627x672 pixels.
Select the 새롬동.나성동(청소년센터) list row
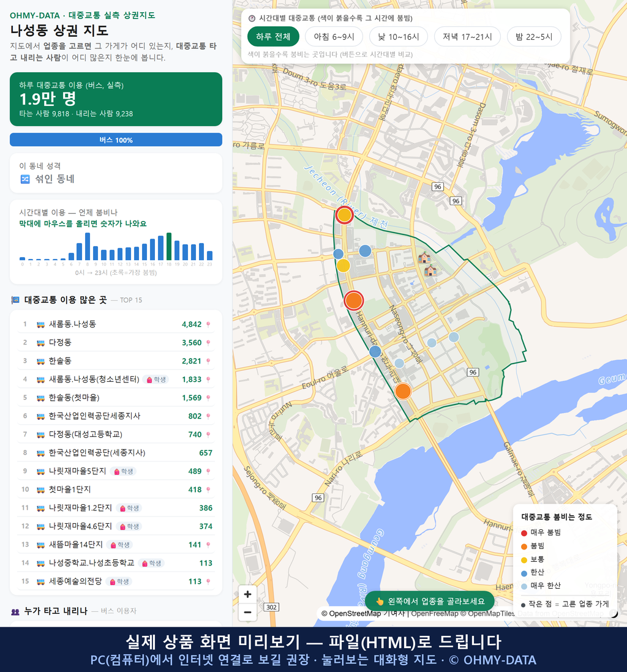click(116, 379)
